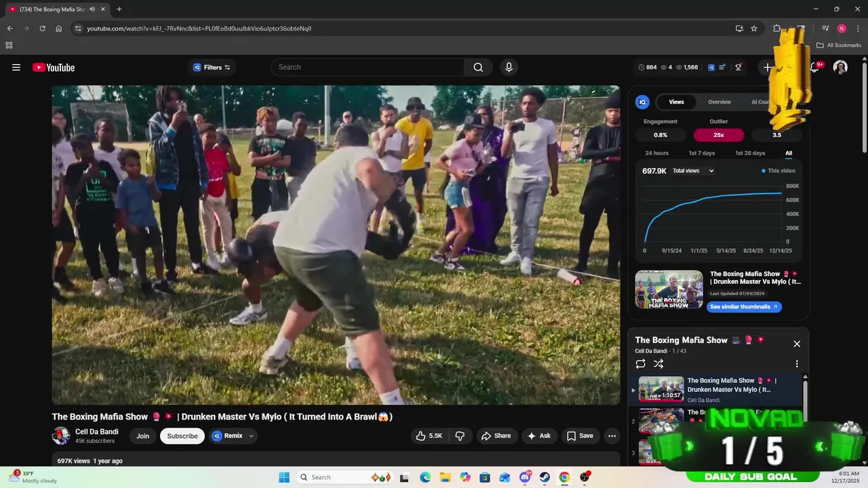
Task: Open the thumbnail preview in the IQ panel
Action: [669, 289]
